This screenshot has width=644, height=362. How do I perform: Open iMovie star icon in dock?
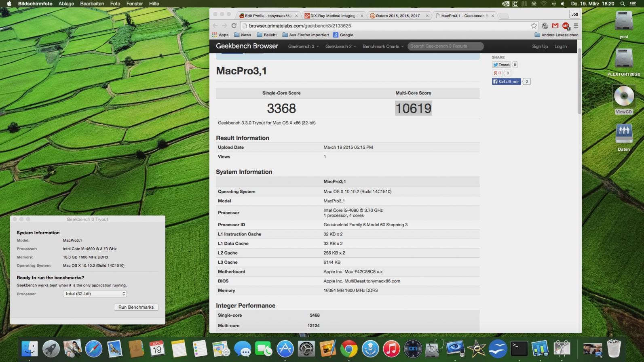[x=477, y=348]
